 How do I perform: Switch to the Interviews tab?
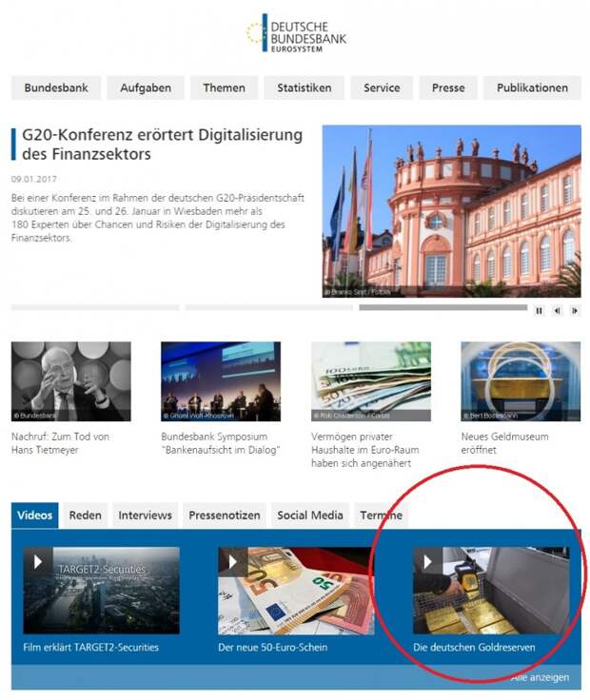pyautogui.click(x=146, y=515)
